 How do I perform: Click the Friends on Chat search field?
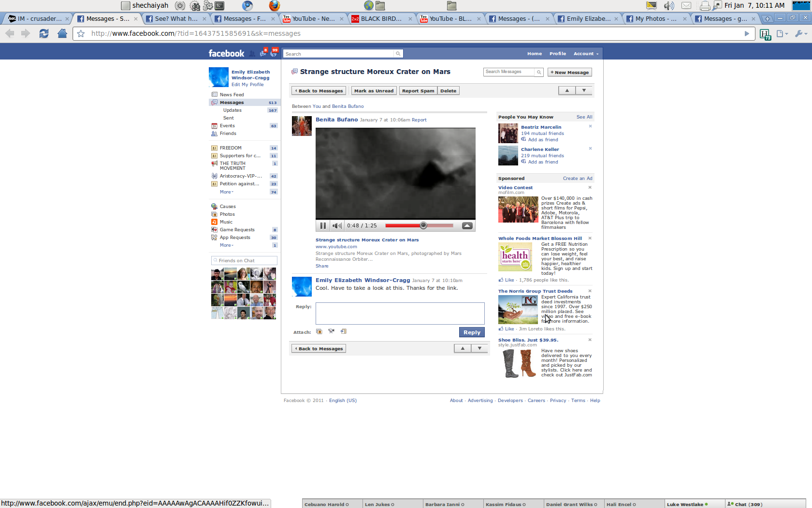[244, 261]
